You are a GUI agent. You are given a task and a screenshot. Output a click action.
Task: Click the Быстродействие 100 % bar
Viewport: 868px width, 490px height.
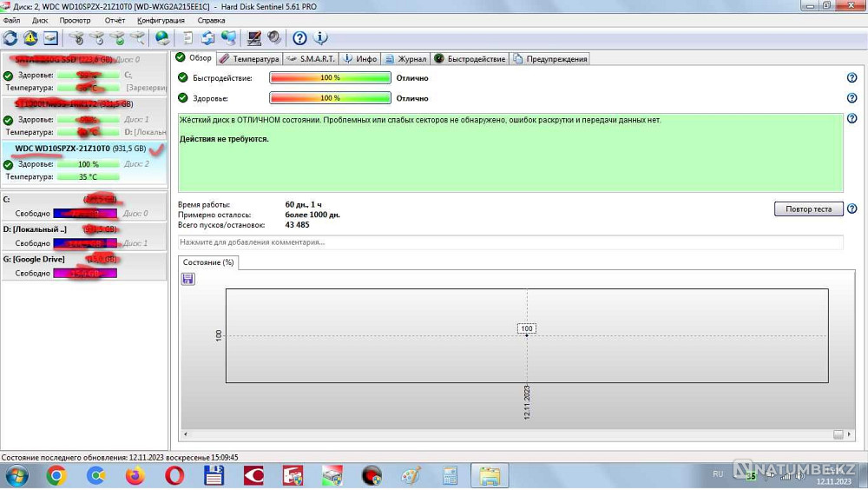click(x=330, y=78)
